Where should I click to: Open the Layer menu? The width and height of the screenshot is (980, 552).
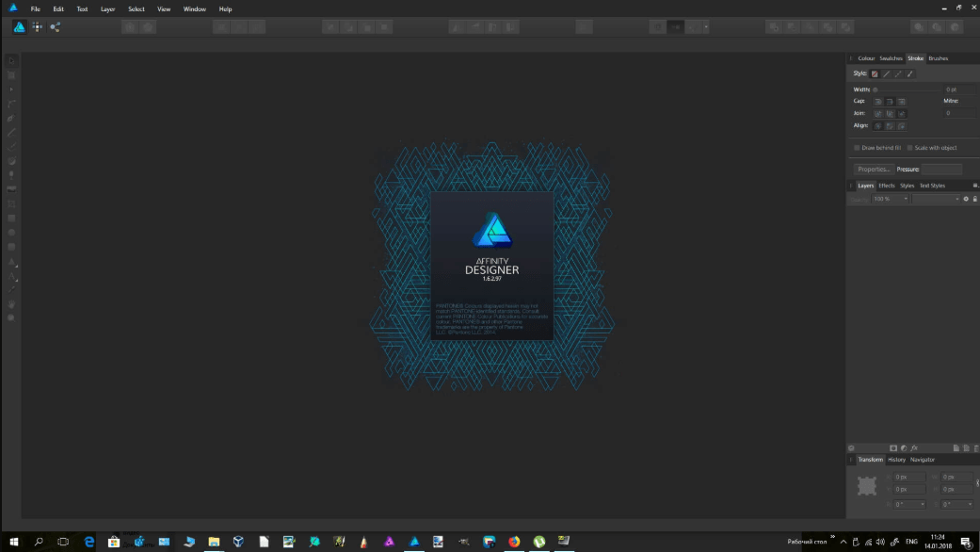tap(107, 8)
